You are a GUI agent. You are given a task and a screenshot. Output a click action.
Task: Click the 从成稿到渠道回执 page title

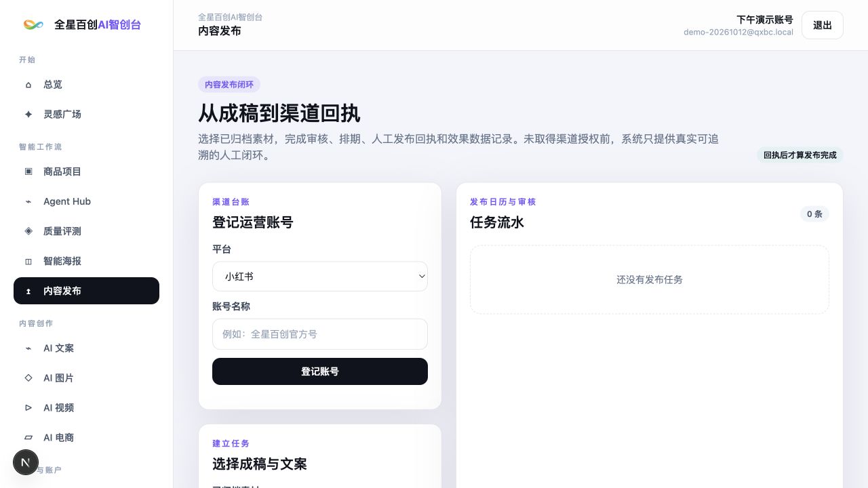tap(279, 113)
